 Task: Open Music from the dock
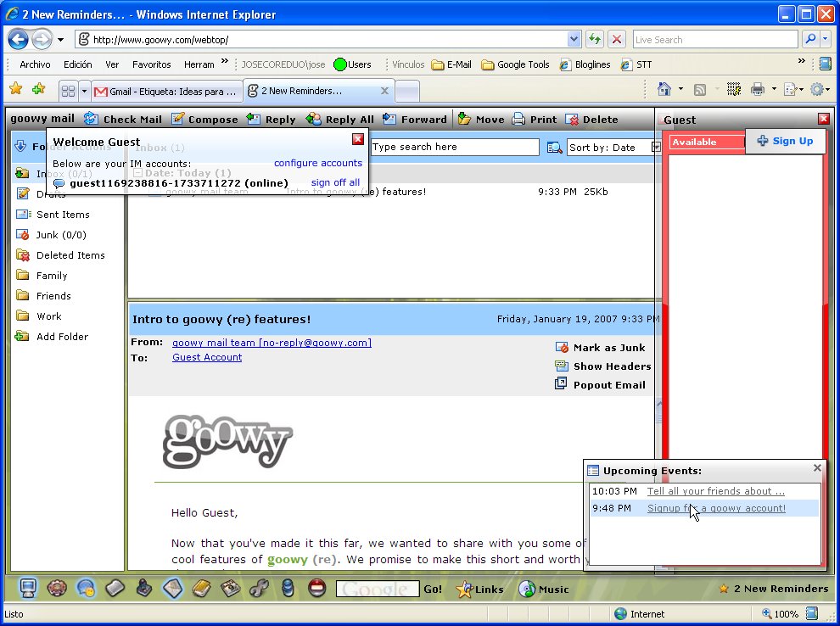tap(544, 589)
